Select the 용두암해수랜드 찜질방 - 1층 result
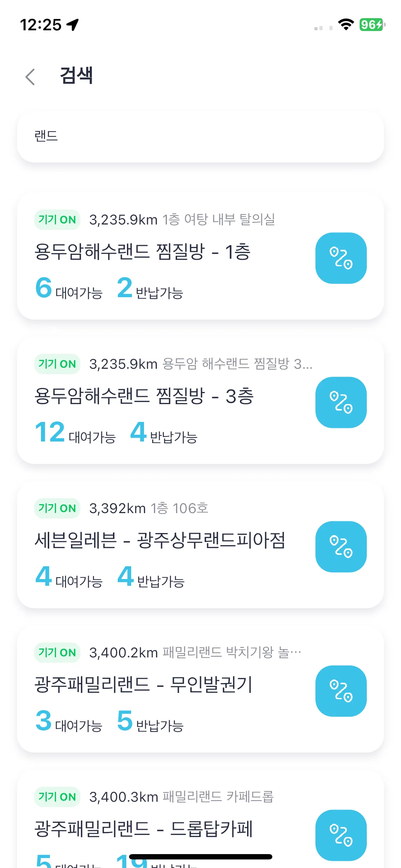 pos(200,256)
